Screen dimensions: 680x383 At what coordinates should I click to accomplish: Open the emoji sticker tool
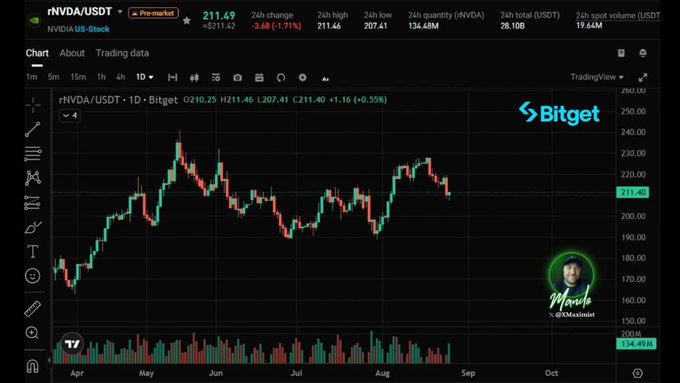click(x=33, y=276)
